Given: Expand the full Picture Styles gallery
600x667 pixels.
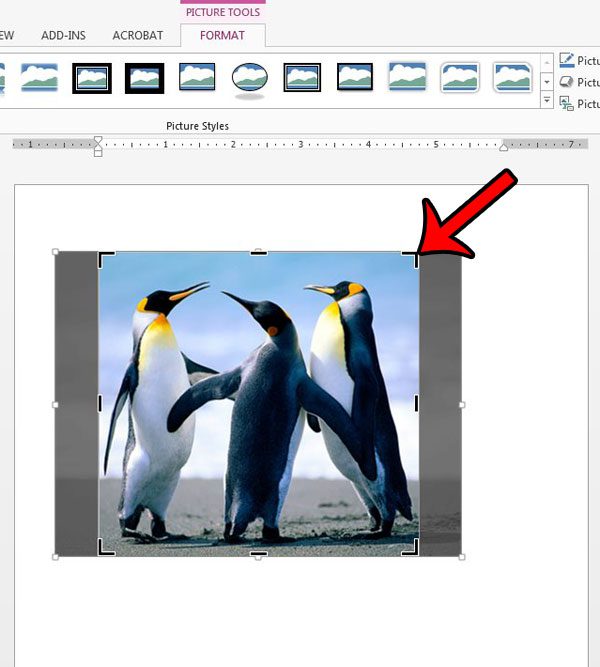Looking at the screenshot, I should click(547, 101).
